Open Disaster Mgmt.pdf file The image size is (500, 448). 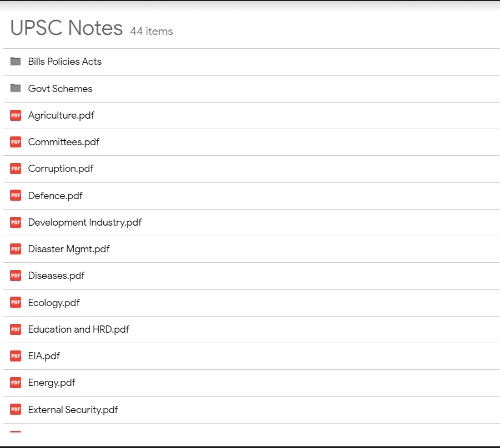(x=69, y=249)
